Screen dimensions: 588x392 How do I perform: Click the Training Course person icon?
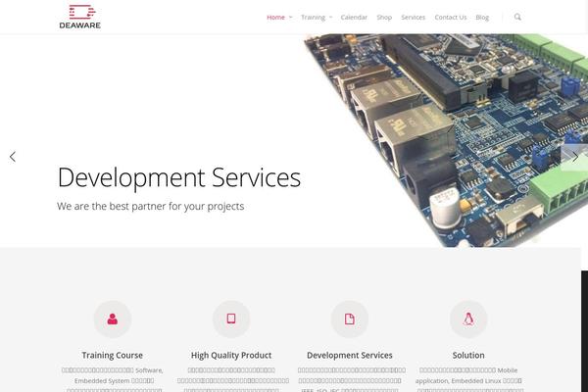point(112,319)
